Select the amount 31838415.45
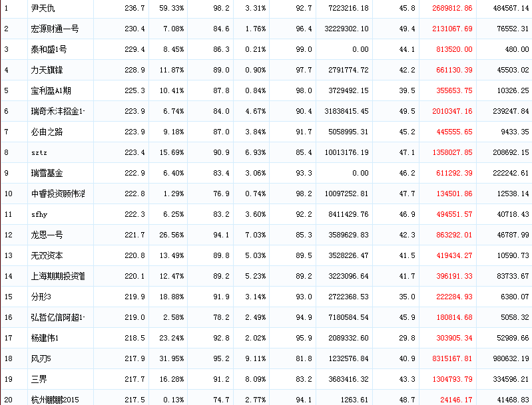532x405 pixels. click(x=346, y=111)
